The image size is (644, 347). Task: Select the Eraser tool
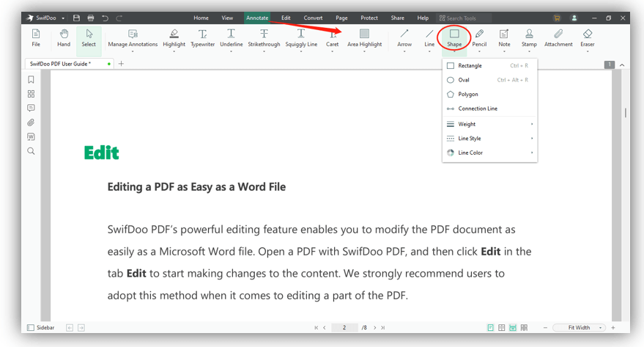tap(588, 38)
